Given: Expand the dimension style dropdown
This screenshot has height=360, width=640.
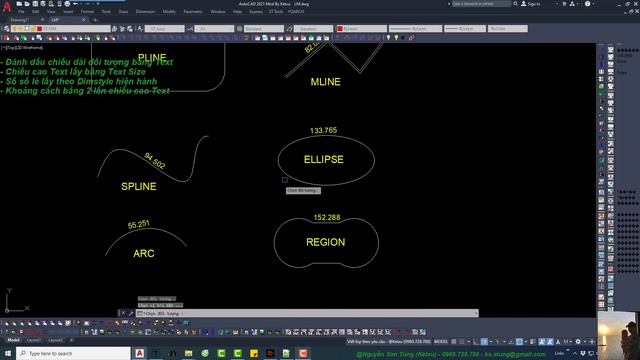Looking at the screenshot, I should pos(232,29).
